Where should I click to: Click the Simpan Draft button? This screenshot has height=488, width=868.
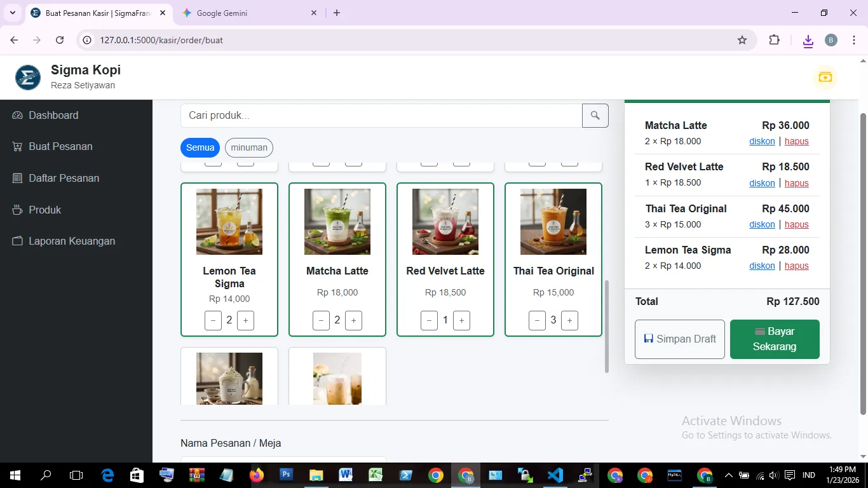point(680,339)
